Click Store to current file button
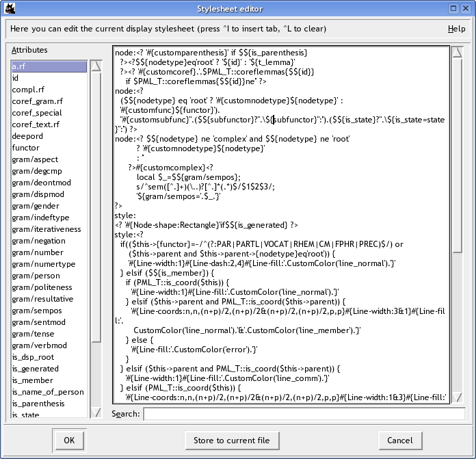Image resolution: width=476 pixels, height=459 pixels. tap(232, 440)
